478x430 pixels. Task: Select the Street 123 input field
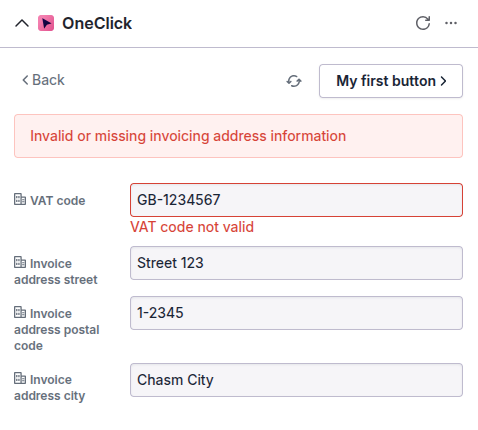coord(296,263)
